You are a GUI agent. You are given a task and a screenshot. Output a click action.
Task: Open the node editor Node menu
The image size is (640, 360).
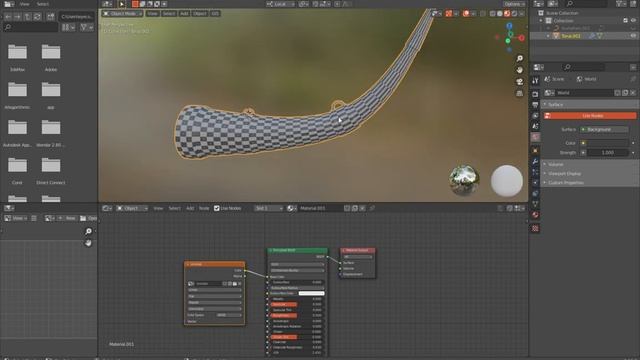click(204, 208)
